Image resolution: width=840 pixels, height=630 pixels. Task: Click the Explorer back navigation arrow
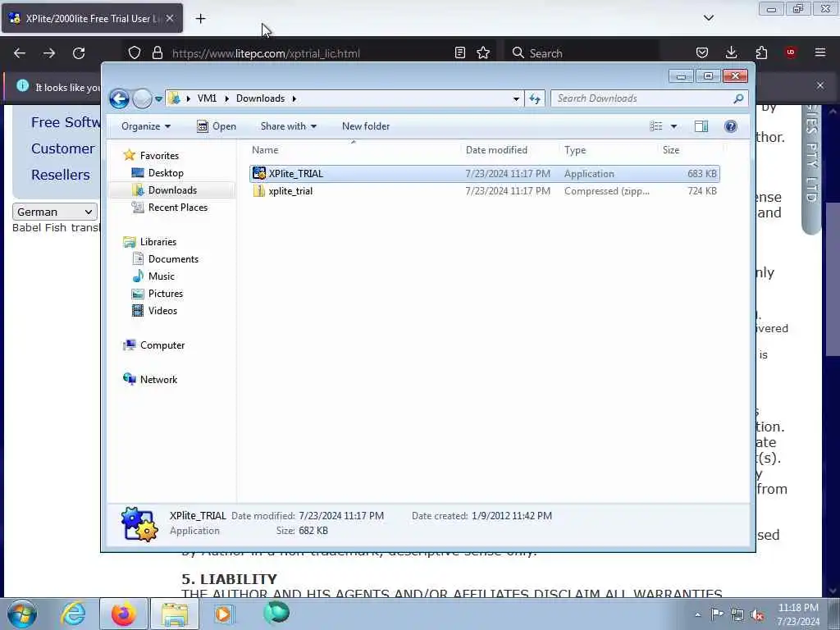(119, 98)
